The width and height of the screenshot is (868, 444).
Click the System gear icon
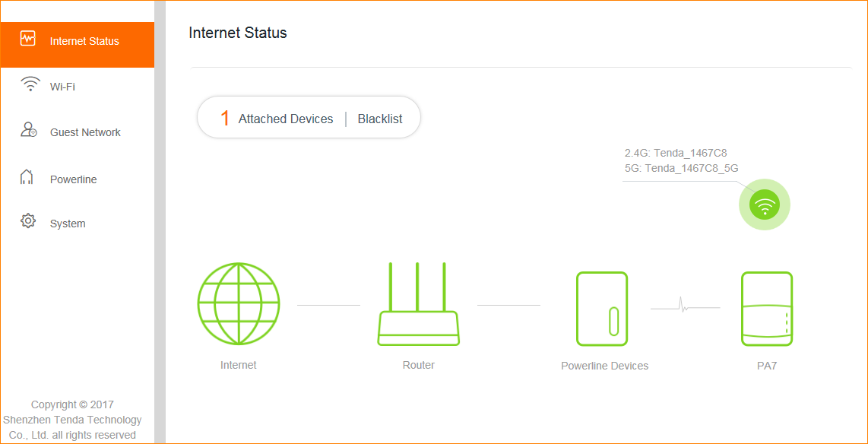click(x=28, y=221)
